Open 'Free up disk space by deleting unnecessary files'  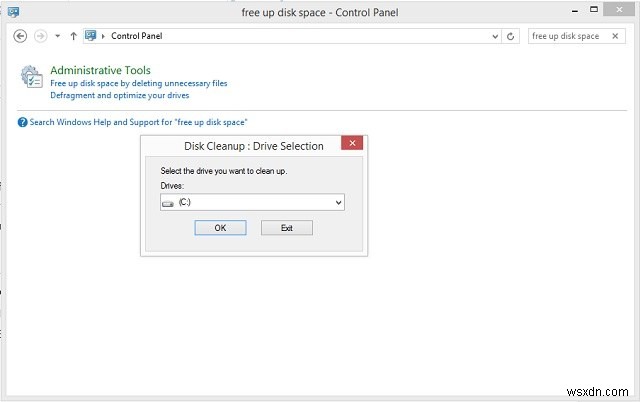click(138, 84)
